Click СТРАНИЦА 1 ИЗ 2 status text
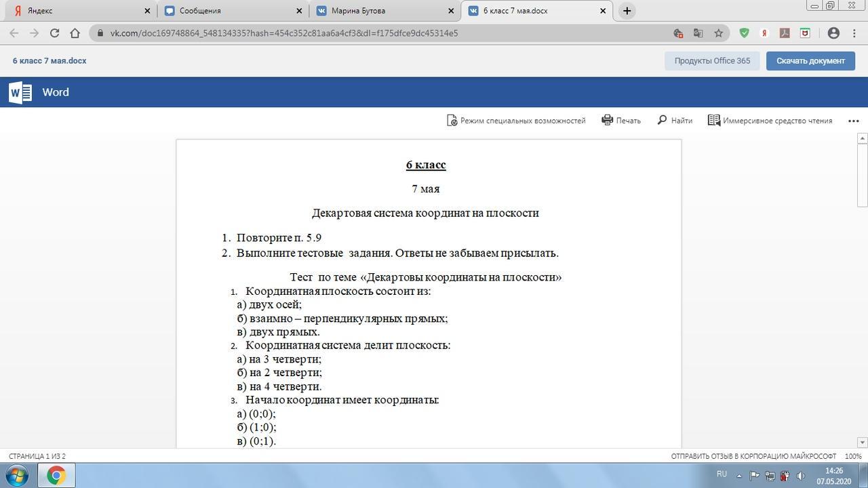 tap(37, 456)
